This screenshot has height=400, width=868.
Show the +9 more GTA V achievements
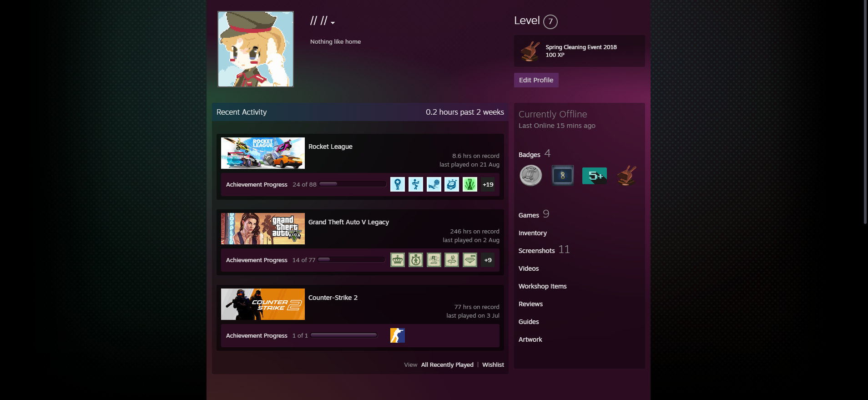tap(488, 260)
